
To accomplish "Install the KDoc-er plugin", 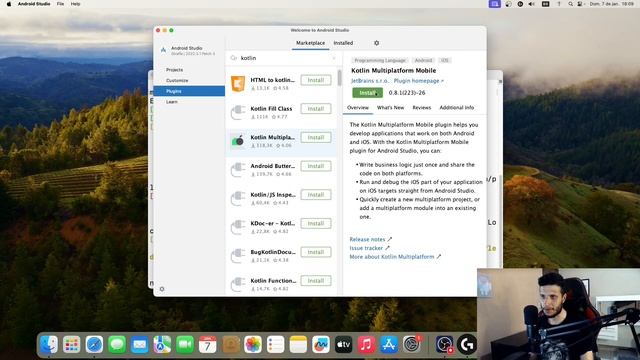I will click(x=316, y=223).
